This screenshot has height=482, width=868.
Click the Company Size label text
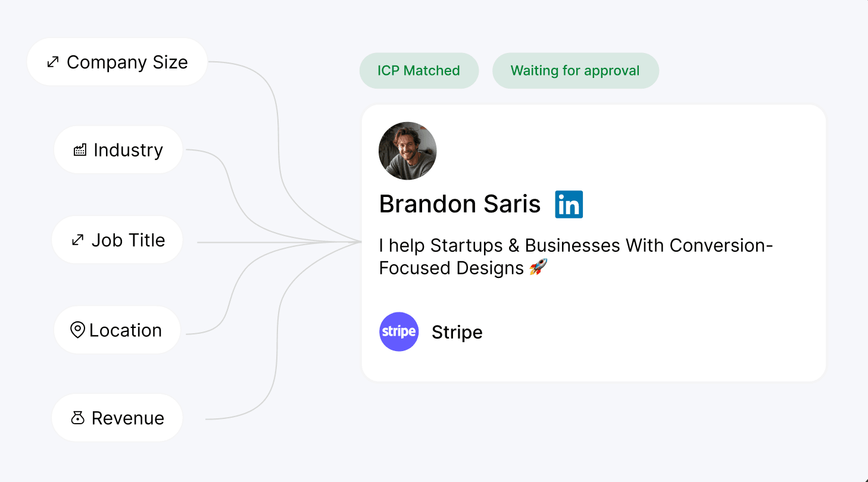(x=127, y=62)
